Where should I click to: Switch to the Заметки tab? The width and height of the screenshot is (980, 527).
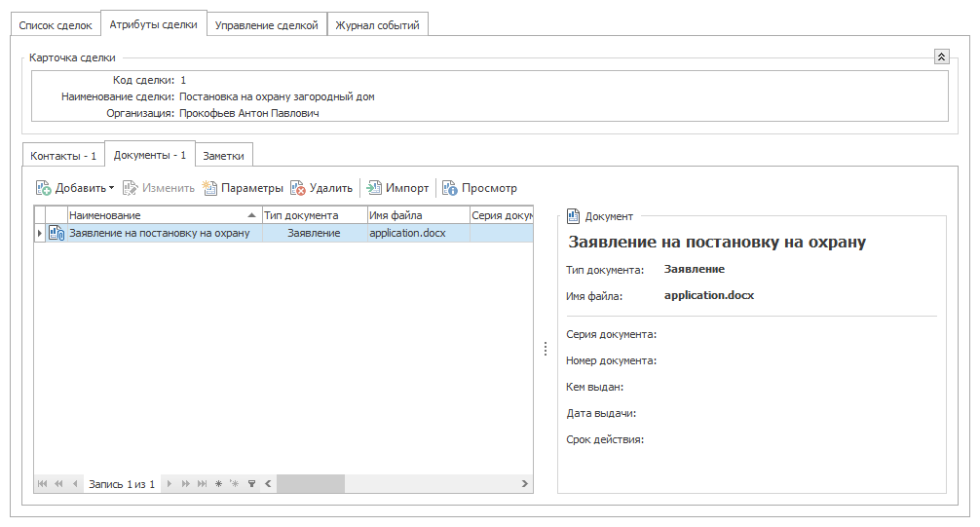click(x=223, y=156)
